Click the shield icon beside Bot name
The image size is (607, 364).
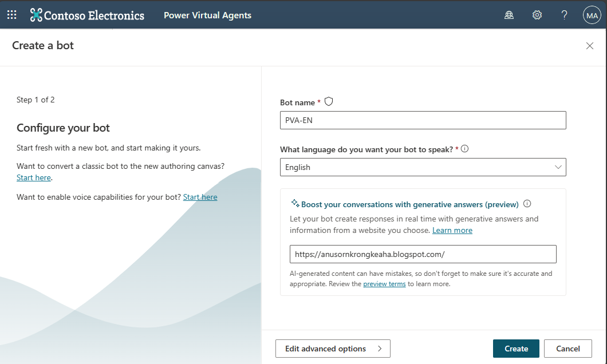(x=329, y=102)
